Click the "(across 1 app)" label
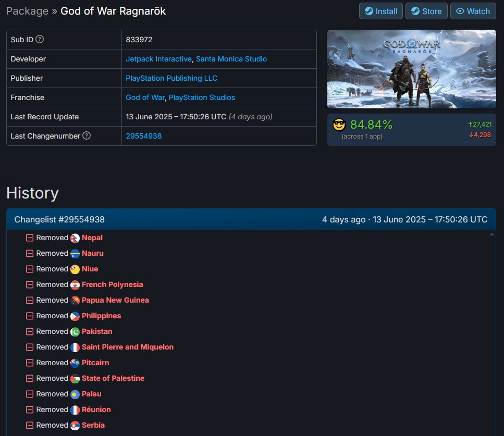This screenshot has height=436, width=504. pyautogui.click(x=362, y=136)
